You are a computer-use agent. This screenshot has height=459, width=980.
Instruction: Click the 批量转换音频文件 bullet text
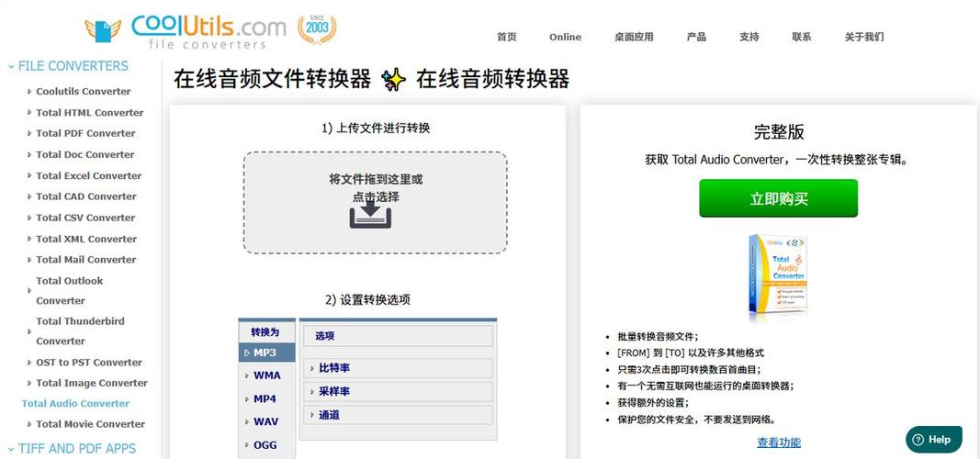click(x=659, y=337)
